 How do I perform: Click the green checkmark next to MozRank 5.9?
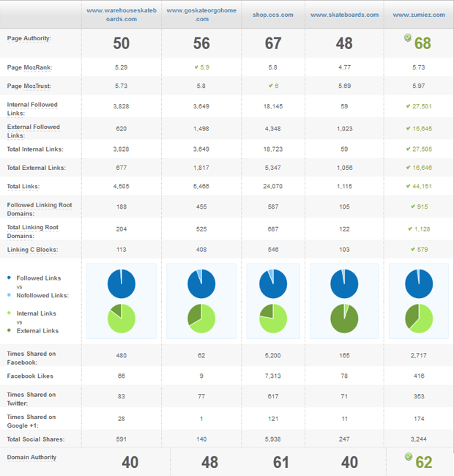click(196, 67)
